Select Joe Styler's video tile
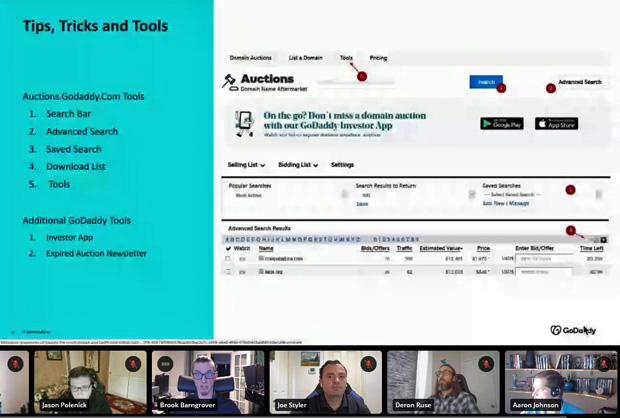This screenshot has height=418, width=620. point(325,382)
